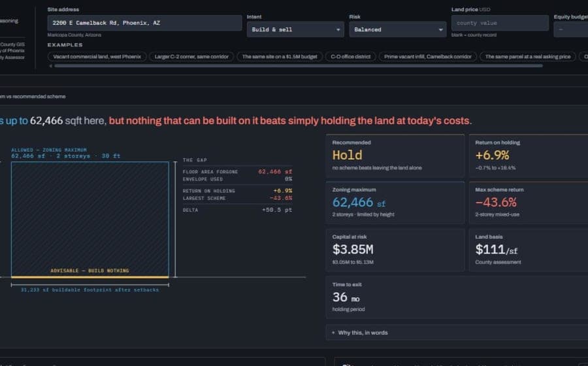Screen dimensions: 588x366
Task: Click the Max scheme return '−43.6%' value
Action: [x=496, y=203]
